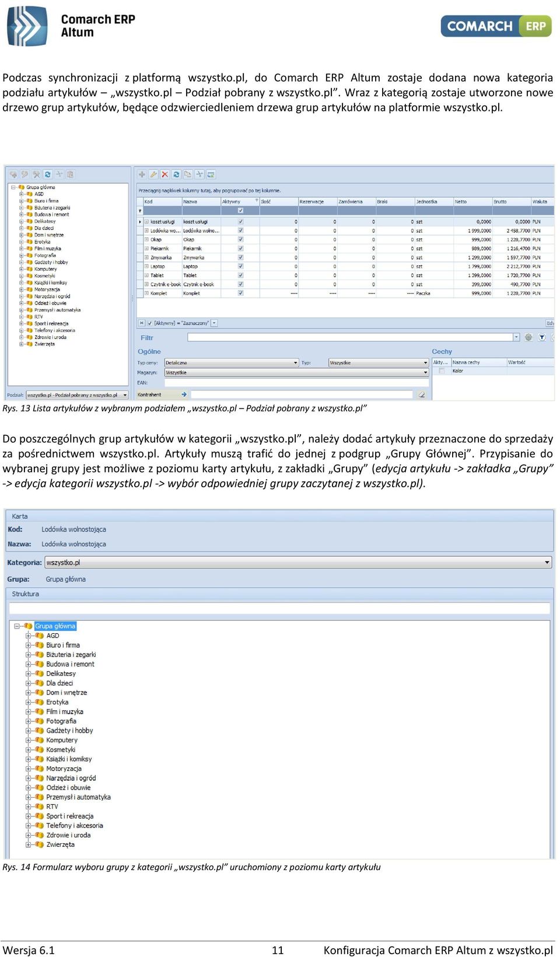
Task: Toggle the Aktywny checkbox for koszt usługi
Action: (240, 222)
